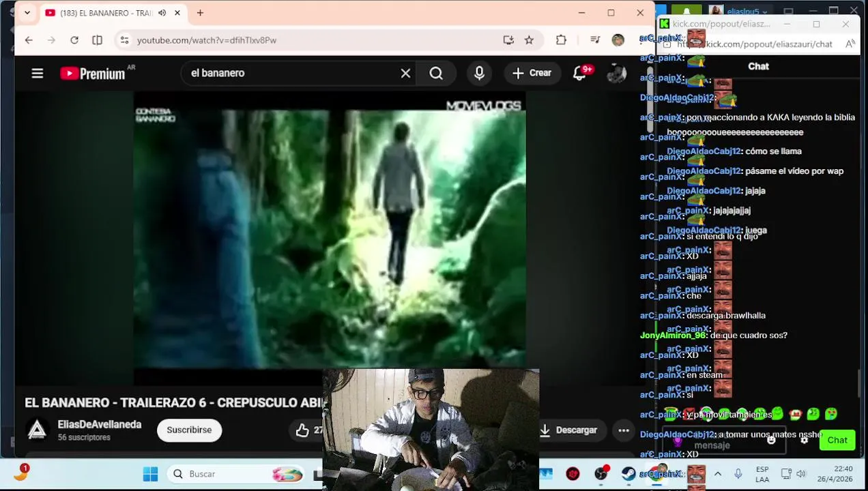868x491 pixels.
Task: Open the Windows Start menu
Action: [x=150, y=474]
